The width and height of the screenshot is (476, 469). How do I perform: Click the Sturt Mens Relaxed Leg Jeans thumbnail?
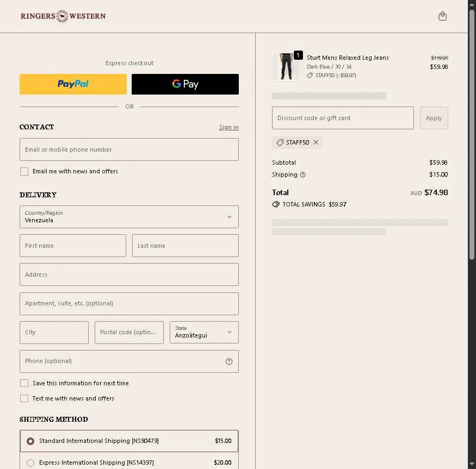tap(286, 67)
